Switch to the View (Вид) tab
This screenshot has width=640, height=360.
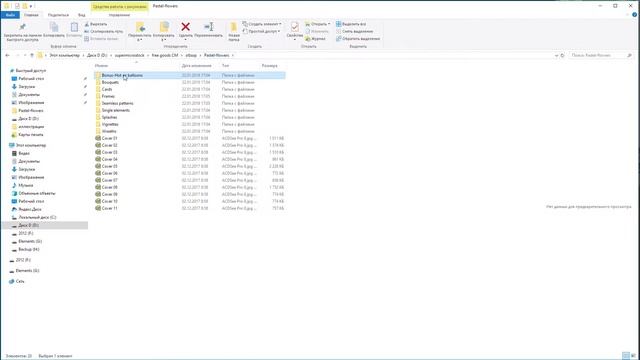tap(82, 15)
